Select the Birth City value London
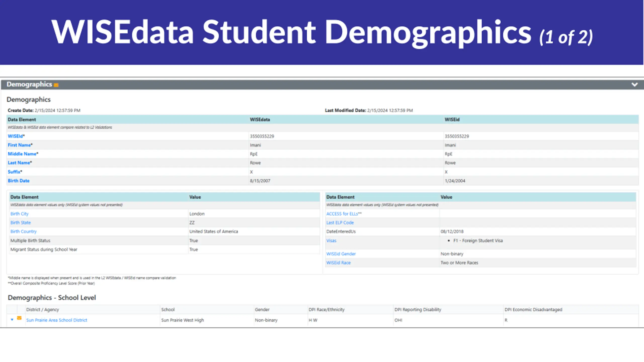The width and height of the screenshot is (644, 362). pyautogui.click(x=197, y=214)
